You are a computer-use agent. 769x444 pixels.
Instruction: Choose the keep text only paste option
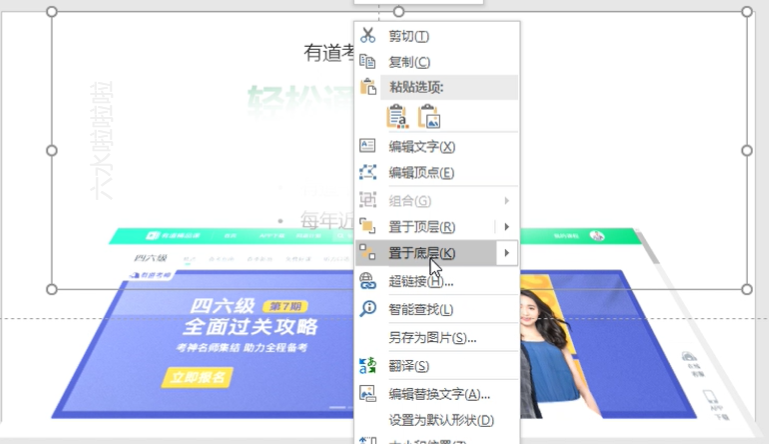tap(398, 117)
